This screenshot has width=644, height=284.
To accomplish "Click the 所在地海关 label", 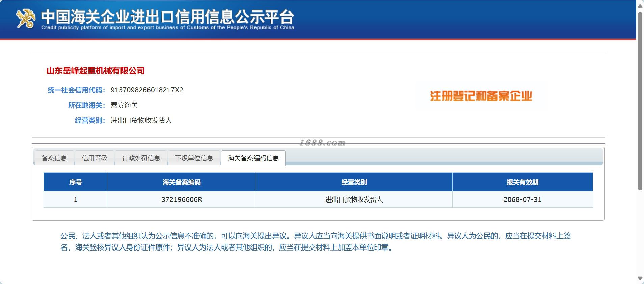I will [x=87, y=105].
